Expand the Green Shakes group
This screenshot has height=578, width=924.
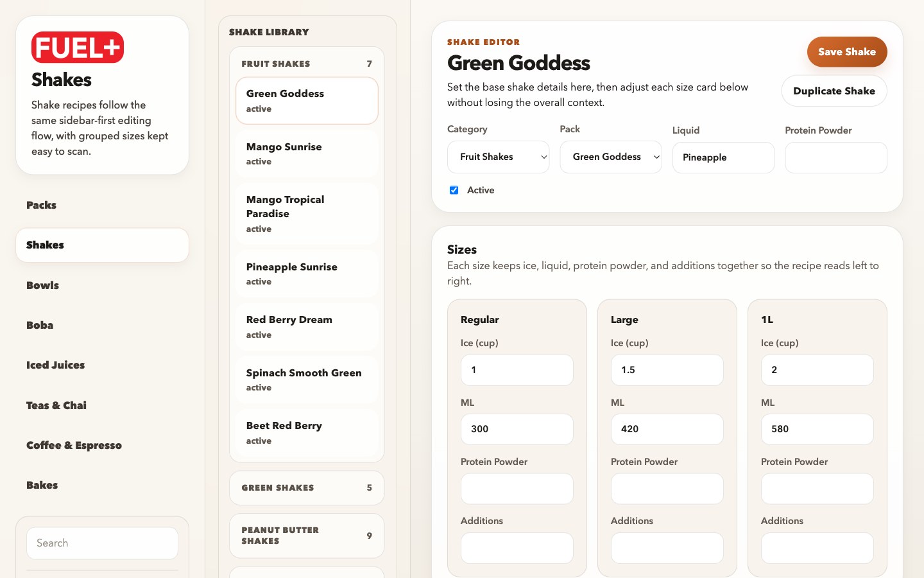pos(307,488)
